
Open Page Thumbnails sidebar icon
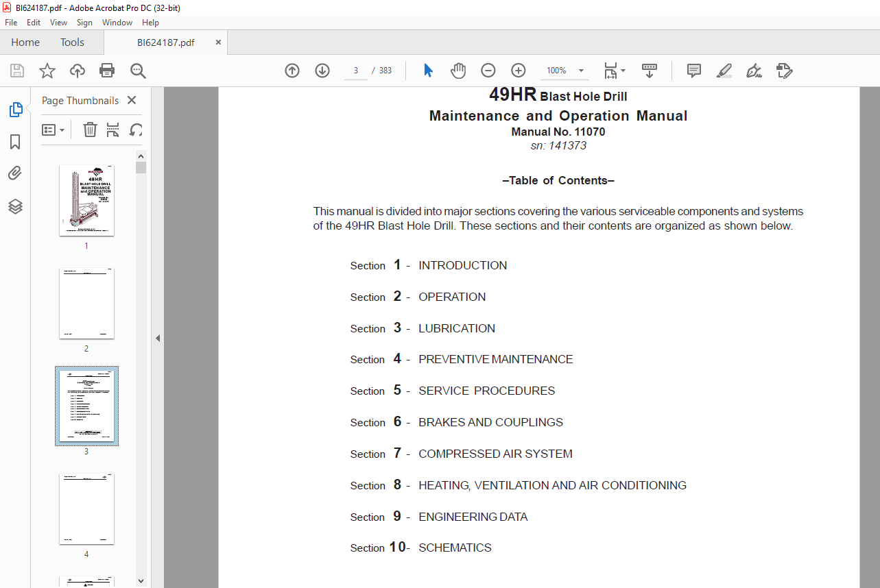pos(15,110)
